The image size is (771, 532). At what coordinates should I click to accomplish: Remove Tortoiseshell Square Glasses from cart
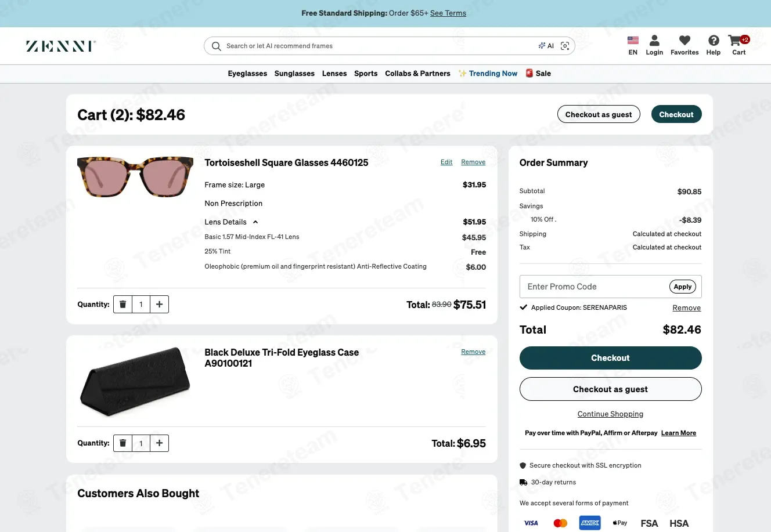[473, 162]
